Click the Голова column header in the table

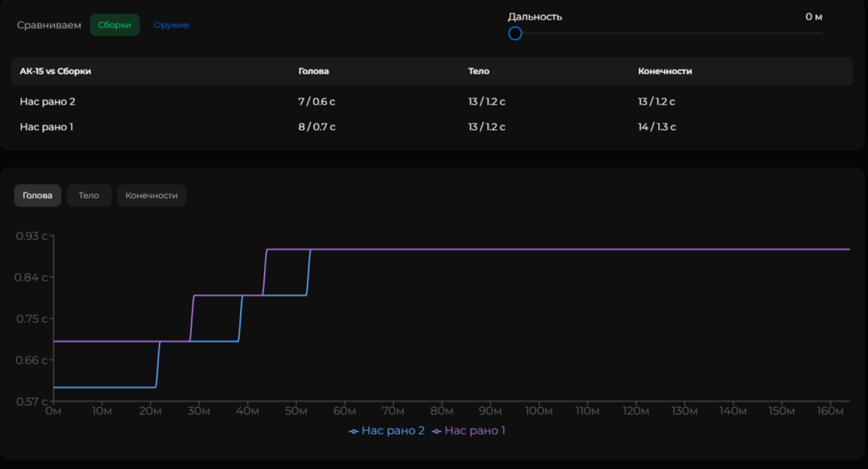314,71
